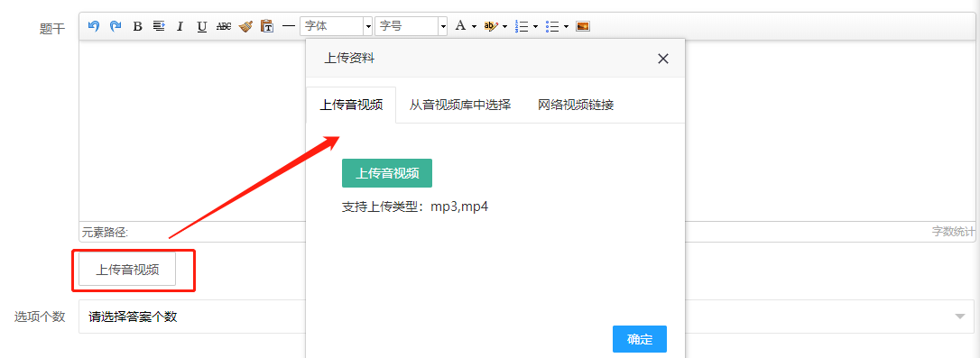Viewport: 980px width, 358px height.
Task: Click the 上传音视频 button below the editor
Action: point(127,270)
